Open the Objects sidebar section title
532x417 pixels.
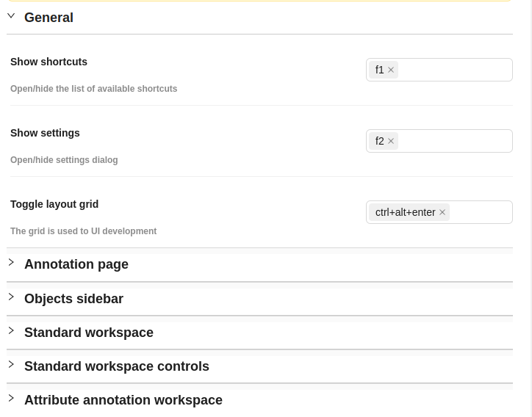pos(73,299)
